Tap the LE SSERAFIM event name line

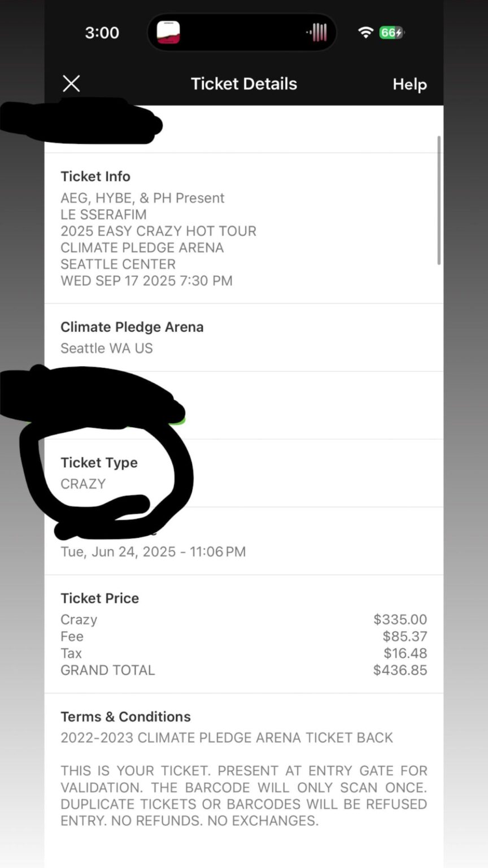tap(103, 215)
